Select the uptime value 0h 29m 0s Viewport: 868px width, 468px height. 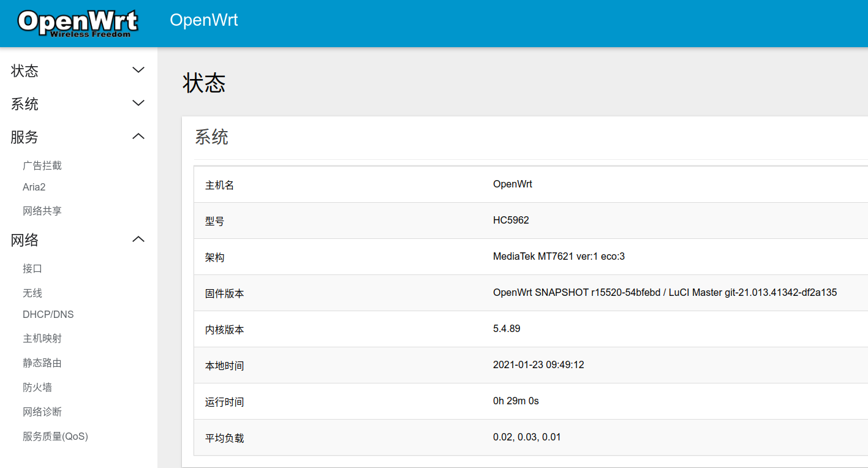516,401
